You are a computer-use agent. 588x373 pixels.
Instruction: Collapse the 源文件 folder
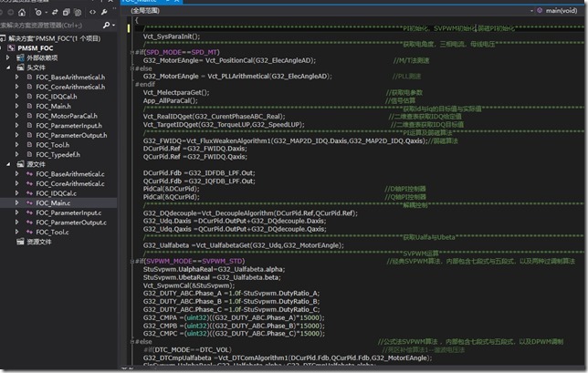pos(8,164)
